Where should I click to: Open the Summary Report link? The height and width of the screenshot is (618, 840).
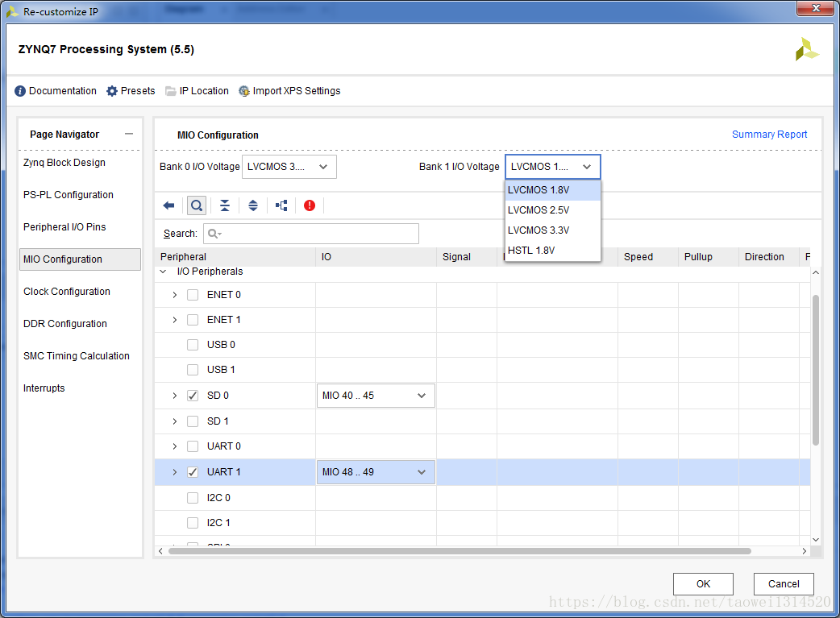tap(769, 135)
